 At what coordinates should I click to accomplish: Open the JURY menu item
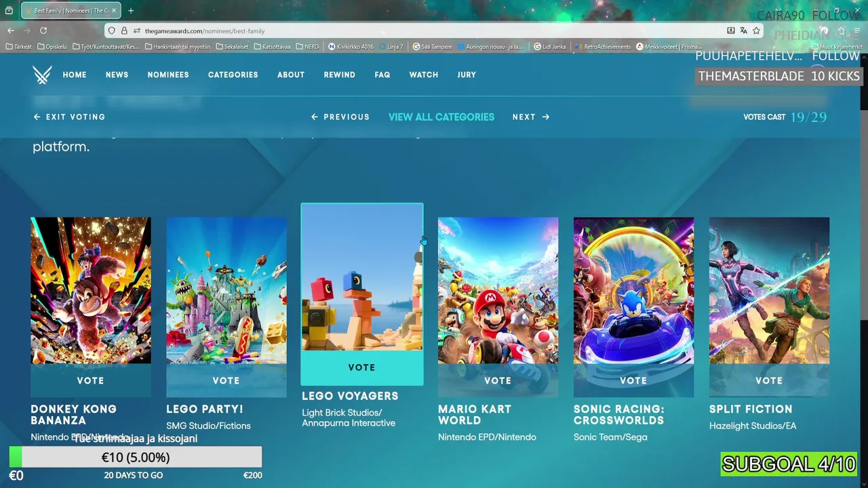[467, 75]
